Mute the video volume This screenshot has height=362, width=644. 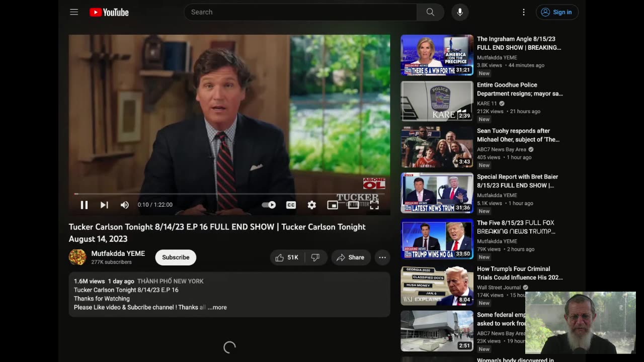click(x=125, y=205)
